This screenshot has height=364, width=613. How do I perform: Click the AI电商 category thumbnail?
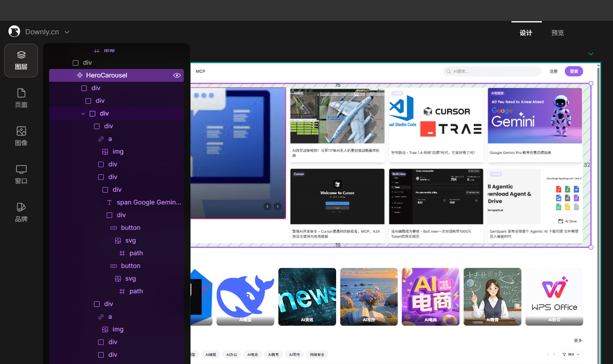(x=431, y=297)
